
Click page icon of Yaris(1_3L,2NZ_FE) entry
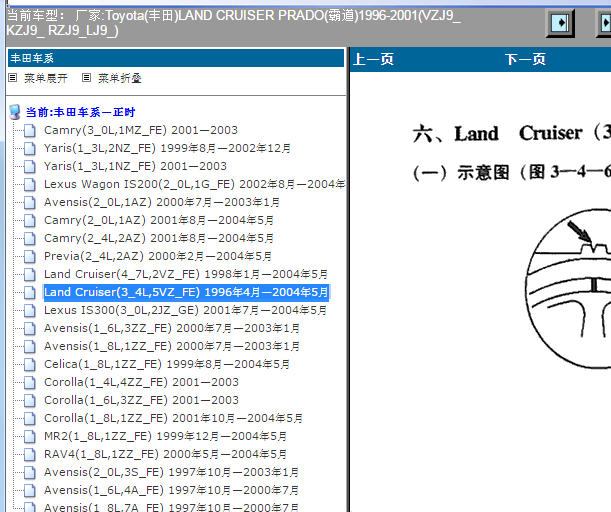click(30, 148)
